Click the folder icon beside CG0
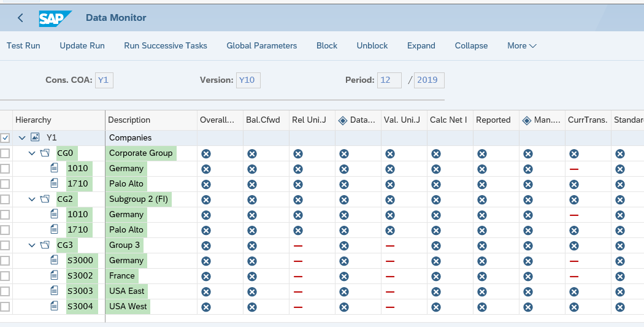 point(44,153)
